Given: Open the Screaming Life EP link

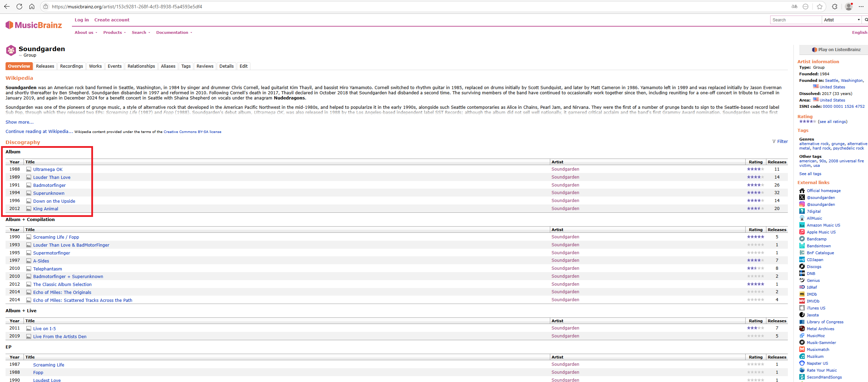Looking at the screenshot, I should 48,365.
